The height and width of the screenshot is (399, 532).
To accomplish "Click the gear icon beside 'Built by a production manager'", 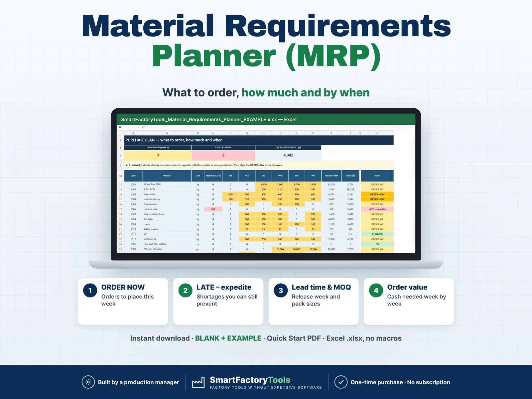I will pos(88,382).
